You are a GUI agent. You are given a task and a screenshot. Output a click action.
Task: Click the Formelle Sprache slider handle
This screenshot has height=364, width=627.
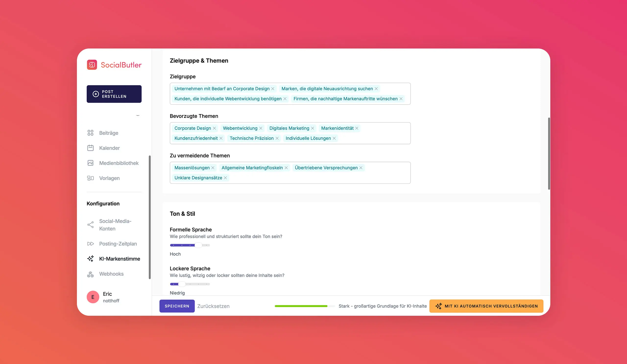tap(198, 245)
